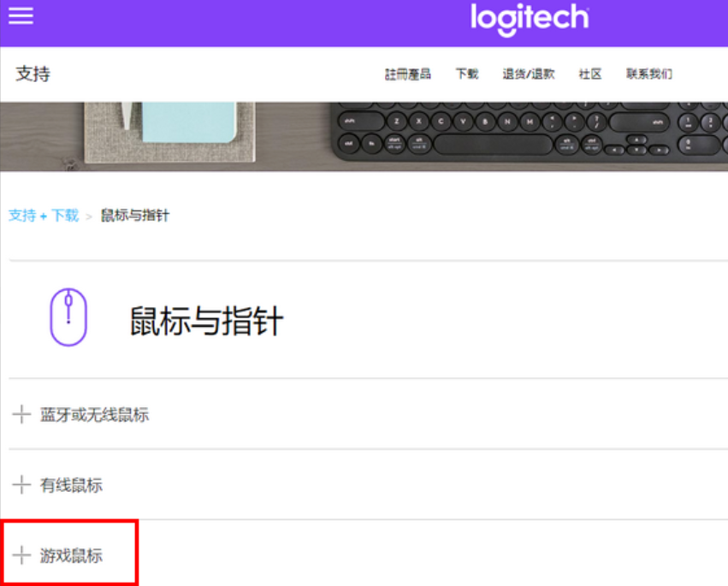Open the 注册产品 nav item
728x586 pixels.
[407, 74]
